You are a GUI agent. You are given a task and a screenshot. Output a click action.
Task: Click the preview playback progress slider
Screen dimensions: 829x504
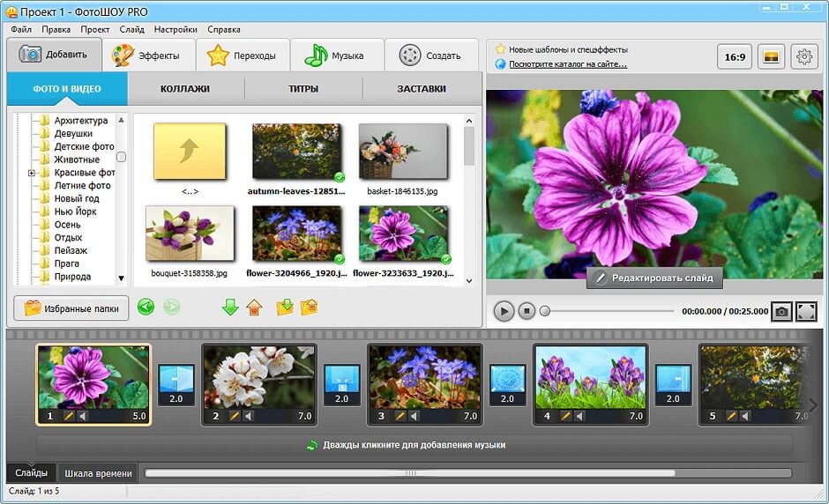tap(609, 311)
